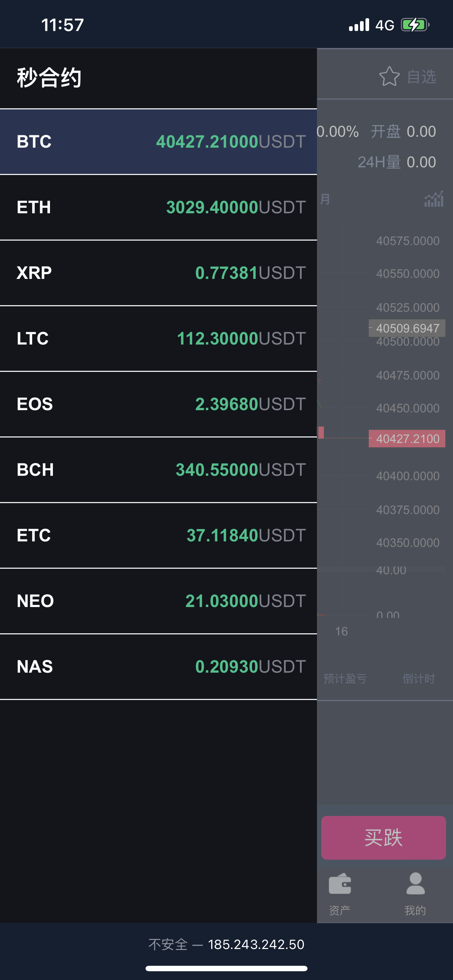Image resolution: width=453 pixels, height=980 pixels.
Task: Open the chart indicators icon
Action: pos(434,199)
